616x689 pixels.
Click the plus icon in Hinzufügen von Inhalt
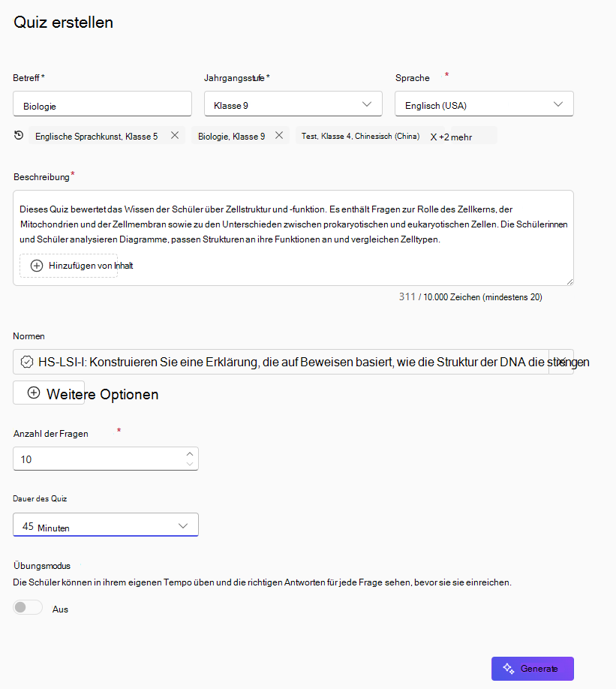37,266
